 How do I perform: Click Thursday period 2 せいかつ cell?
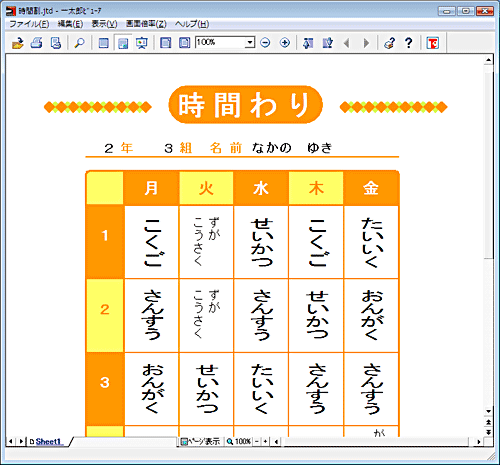coord(316,315)
